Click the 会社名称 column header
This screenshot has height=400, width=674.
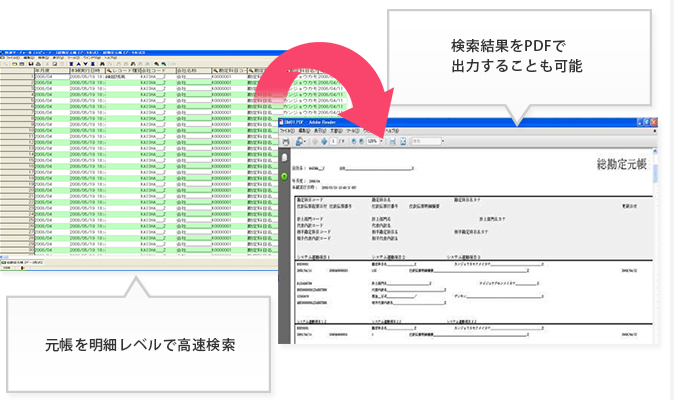[x=190, y=72]
